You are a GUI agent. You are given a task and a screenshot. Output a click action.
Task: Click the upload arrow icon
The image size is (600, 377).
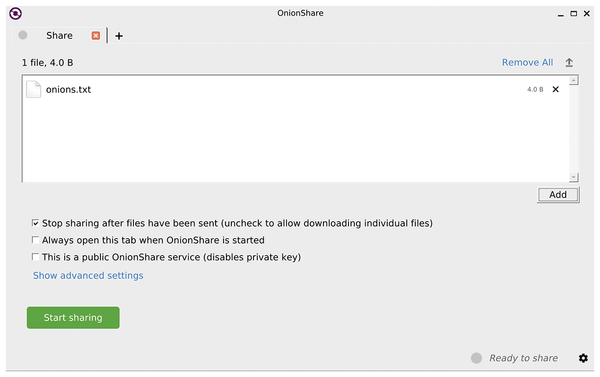point(569,62)
